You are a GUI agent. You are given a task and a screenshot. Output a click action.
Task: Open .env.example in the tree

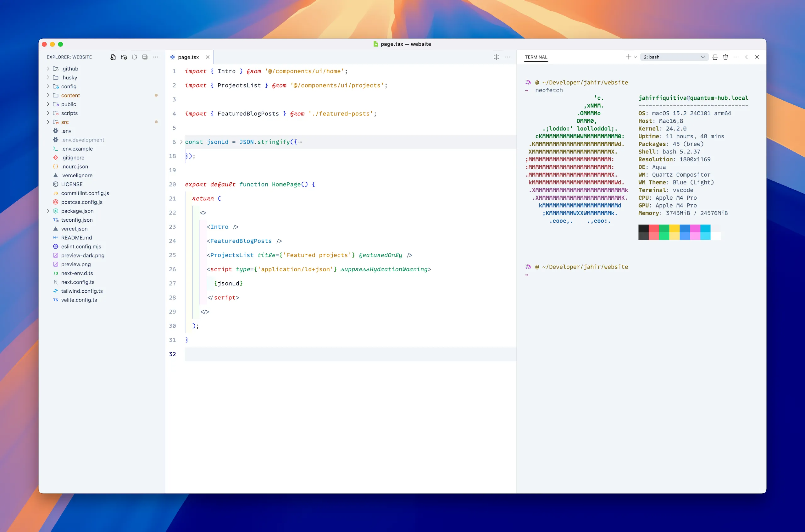[x=77, y=149]
